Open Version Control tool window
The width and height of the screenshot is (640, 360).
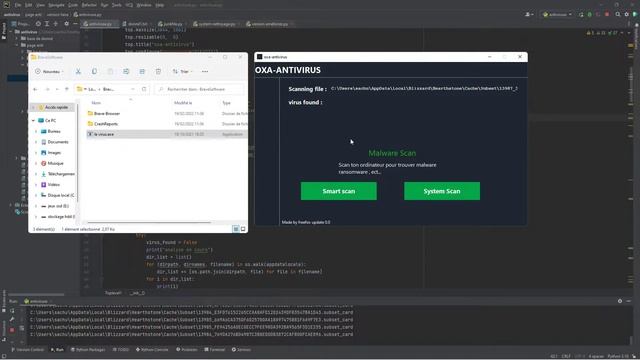(28, 350)
